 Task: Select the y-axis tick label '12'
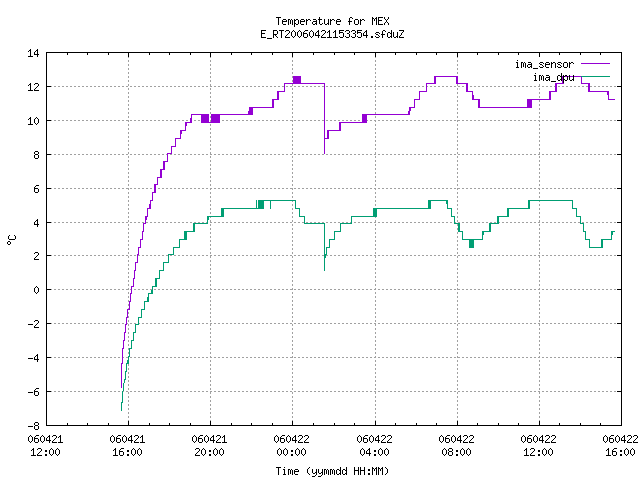(33, 87)
